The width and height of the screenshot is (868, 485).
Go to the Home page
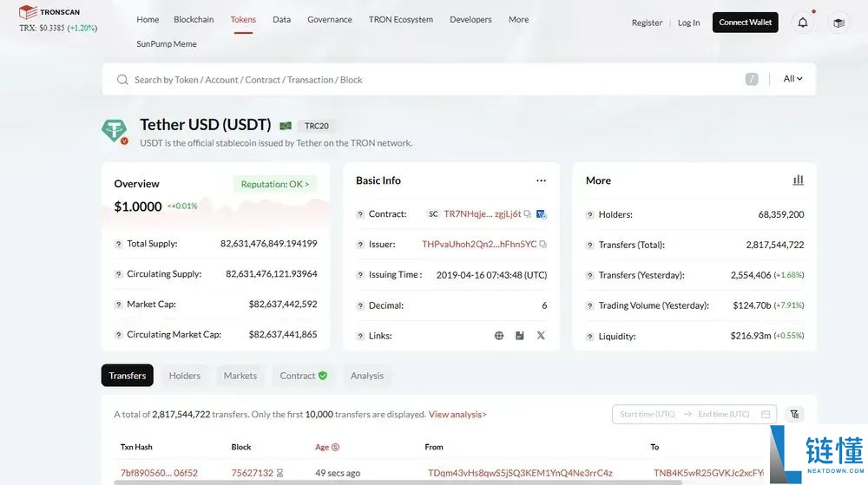tap(148, 19)
